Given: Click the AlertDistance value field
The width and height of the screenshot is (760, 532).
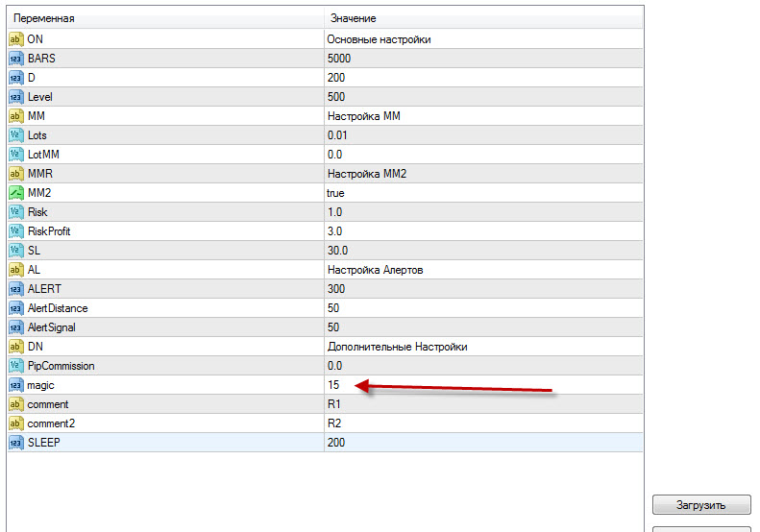Looking at the screenshot, I should (333, 308).
